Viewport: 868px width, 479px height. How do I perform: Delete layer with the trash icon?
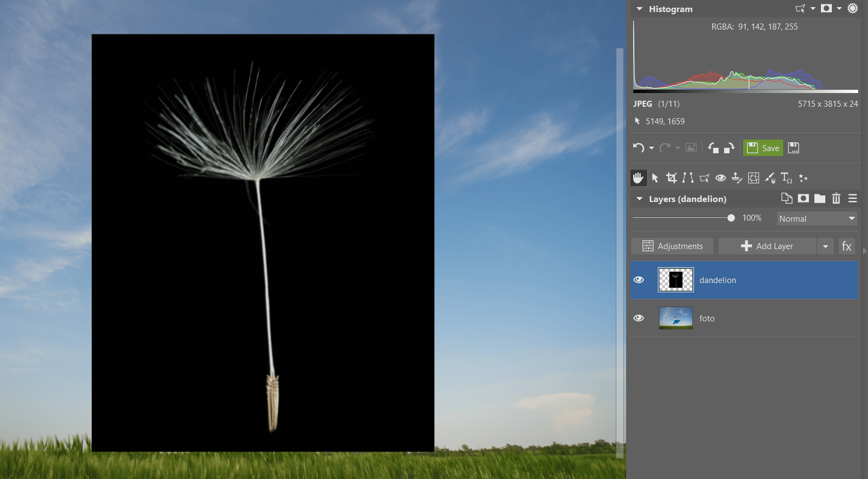coord(836,199)
